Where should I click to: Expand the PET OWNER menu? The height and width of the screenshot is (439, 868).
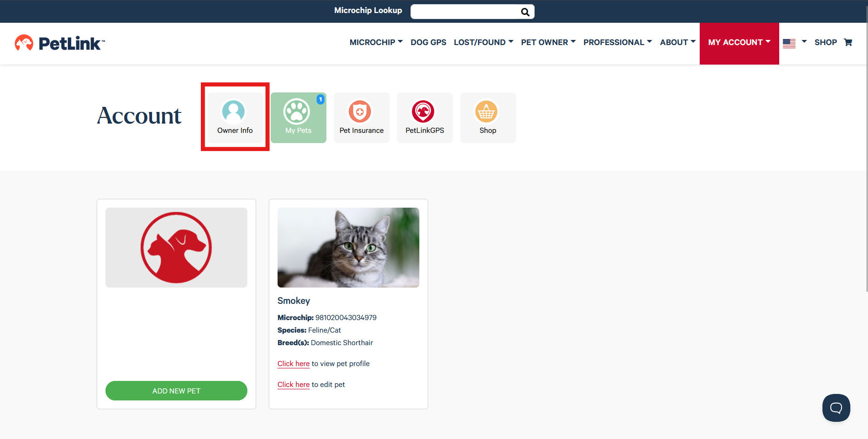click(548, 42)
